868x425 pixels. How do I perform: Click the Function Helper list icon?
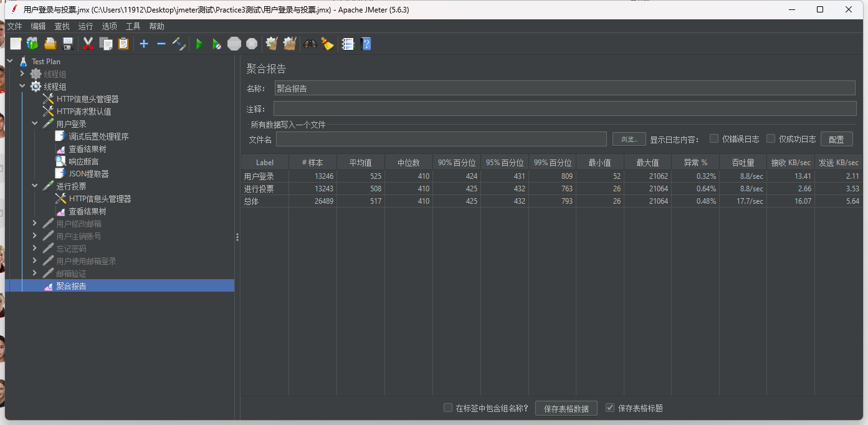tap(348, 44)
